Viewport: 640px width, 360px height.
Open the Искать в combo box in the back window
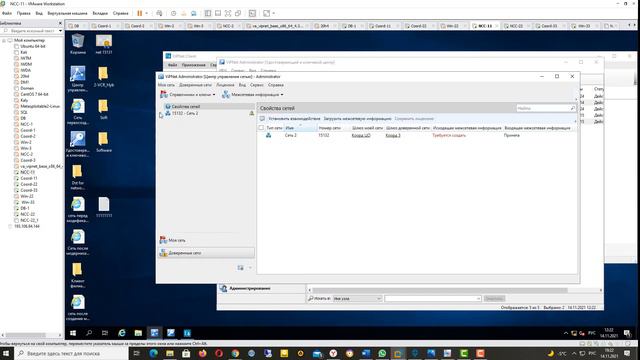click(x=357, y=298)
